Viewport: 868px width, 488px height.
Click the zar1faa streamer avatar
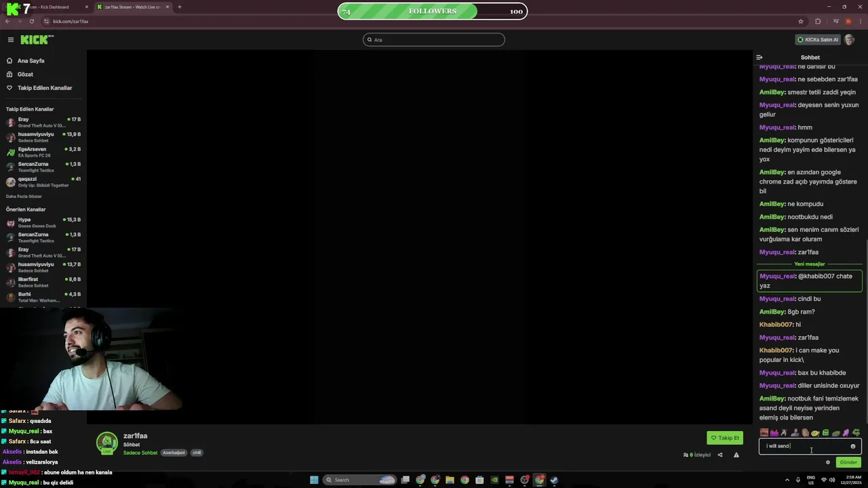coord(106,443)
